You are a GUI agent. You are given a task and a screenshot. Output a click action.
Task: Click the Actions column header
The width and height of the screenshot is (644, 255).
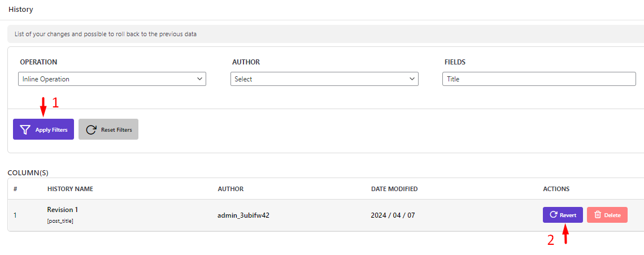coord(556,189)
